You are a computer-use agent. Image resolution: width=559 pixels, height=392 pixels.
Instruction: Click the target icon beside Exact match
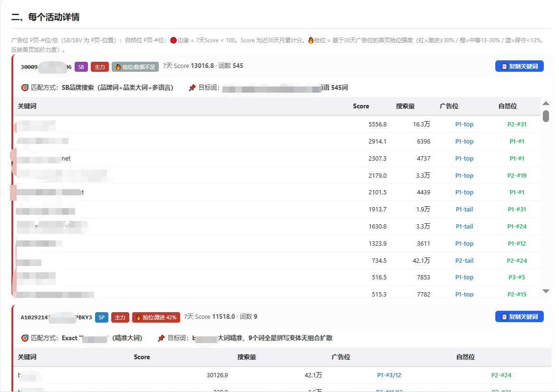tap(25, 338)
